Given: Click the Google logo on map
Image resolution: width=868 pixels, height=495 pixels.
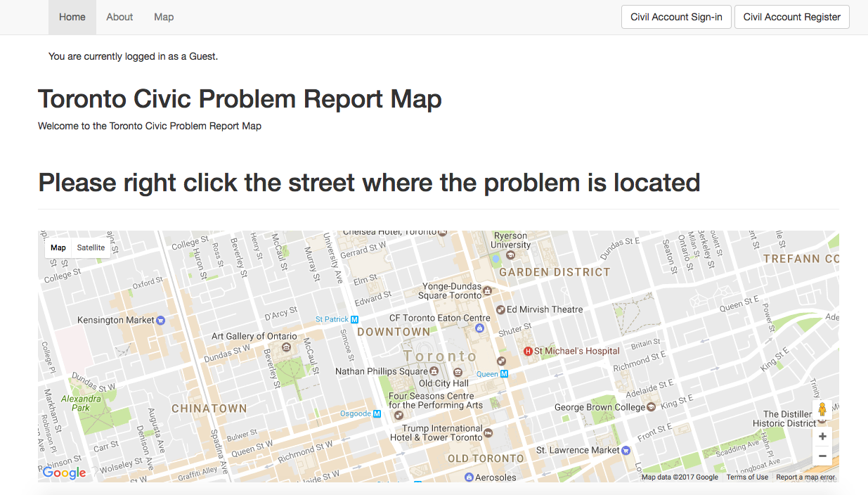Looking at the screenshot, I should pyautogui.click(x=64, y=472).
